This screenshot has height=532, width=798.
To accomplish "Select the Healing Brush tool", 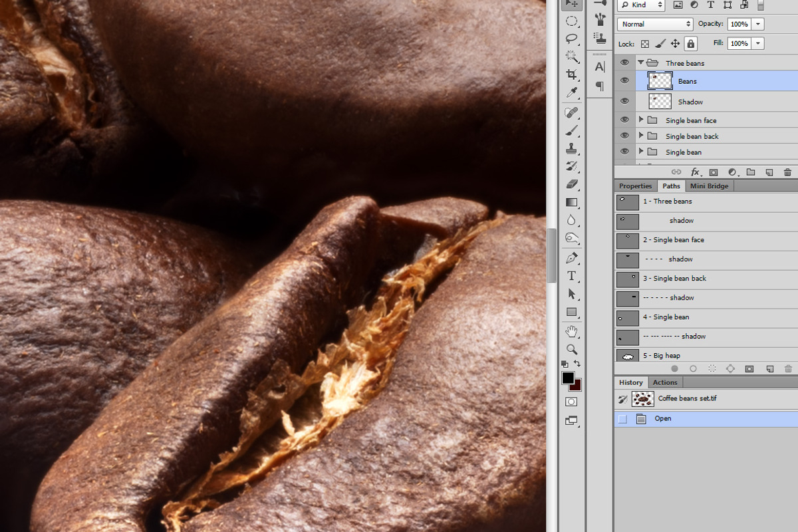I will coord(571,113).
